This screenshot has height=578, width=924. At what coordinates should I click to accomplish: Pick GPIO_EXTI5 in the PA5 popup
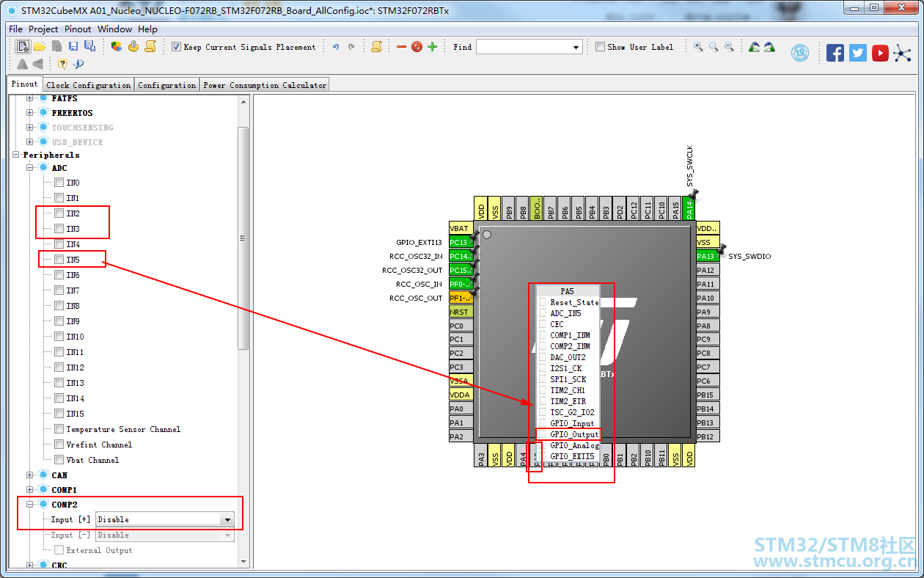568,456
